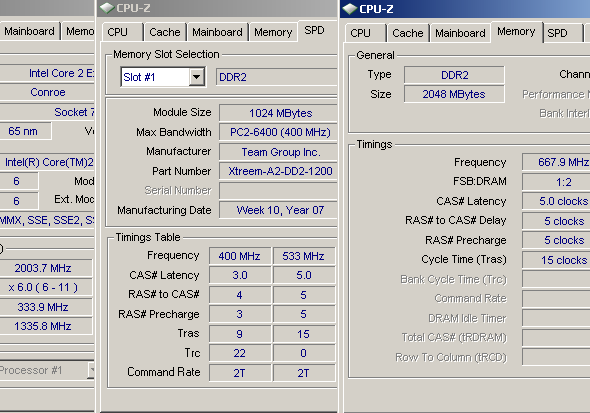Click FSB:DRAM ratio 1:2
590x413 pixels.
pyautogui.click(x=556, y=182)
